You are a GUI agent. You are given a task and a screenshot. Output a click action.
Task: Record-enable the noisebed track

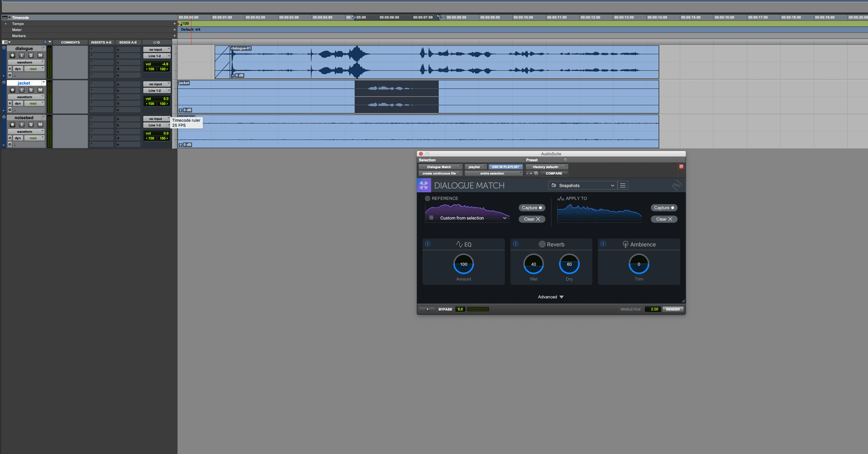pos(12,125)
